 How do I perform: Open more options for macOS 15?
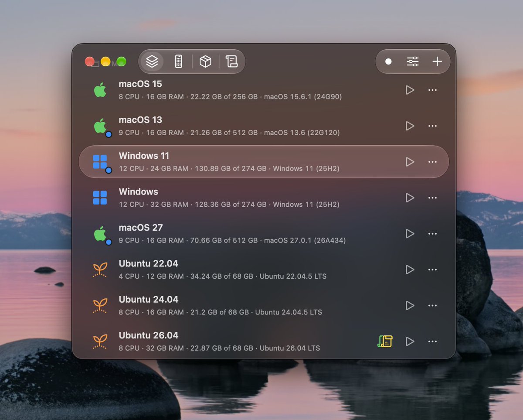(x=432, y=90)
